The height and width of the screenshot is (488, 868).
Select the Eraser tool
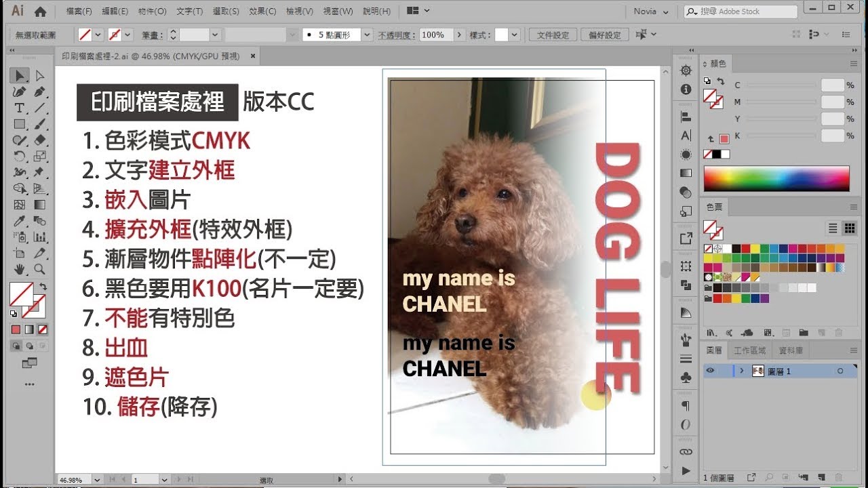39,140
